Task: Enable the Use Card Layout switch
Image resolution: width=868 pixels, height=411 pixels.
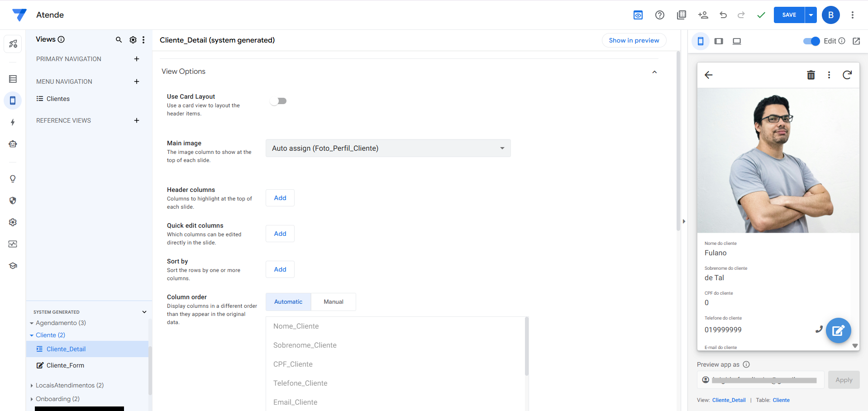Action: coord(278,101)
